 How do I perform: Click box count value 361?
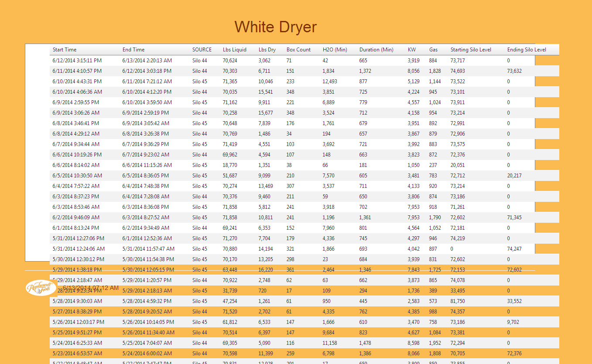pos(291,270)
